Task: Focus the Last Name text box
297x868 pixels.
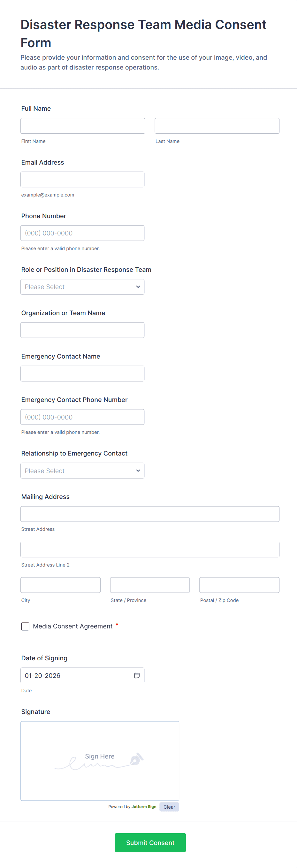Action: click(217, 126)
